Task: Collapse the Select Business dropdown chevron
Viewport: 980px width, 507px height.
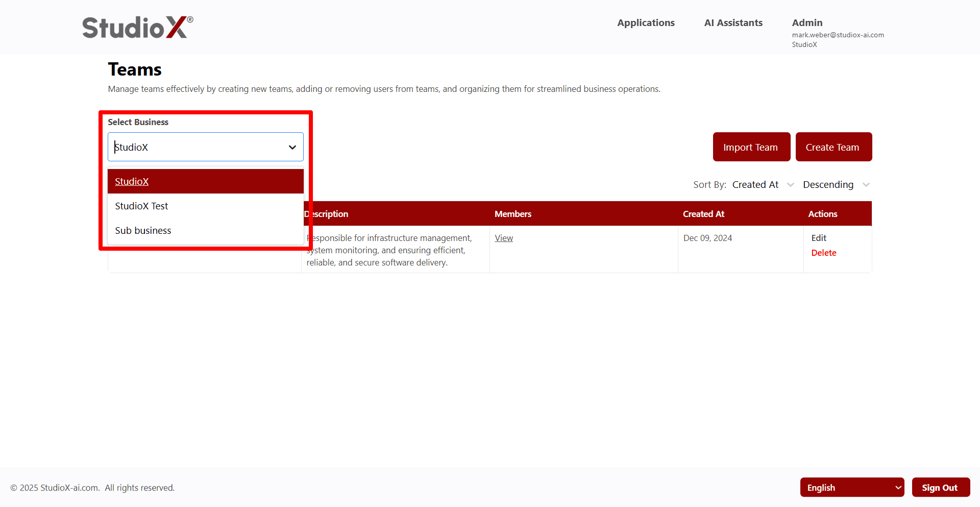Action: pos(292,148)
